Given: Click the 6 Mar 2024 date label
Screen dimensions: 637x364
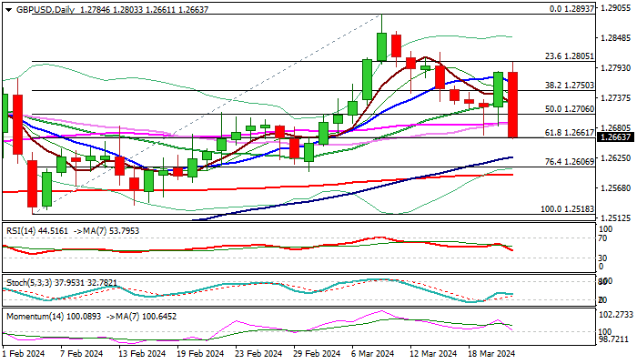Looking at the screenshot, I should pos(371,353).
